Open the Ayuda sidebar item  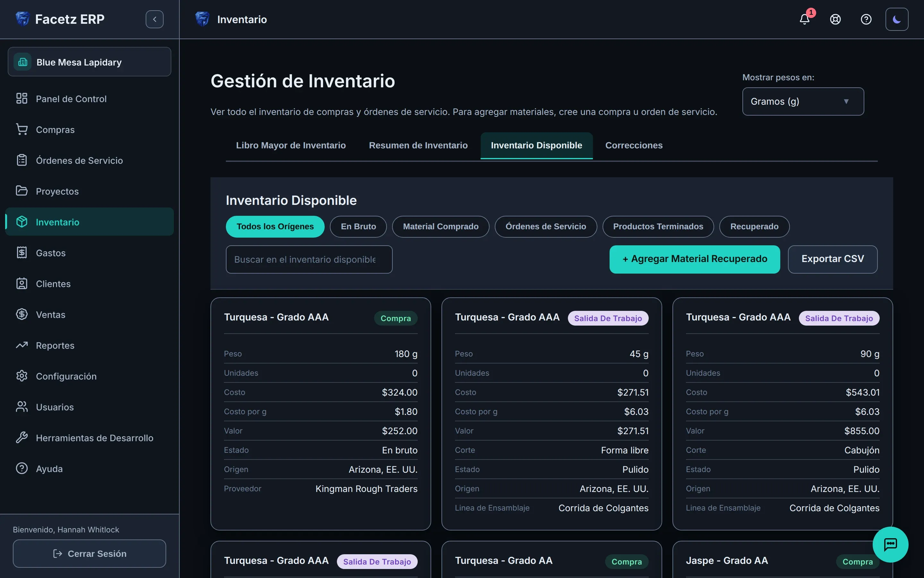(x=89, y=469)
